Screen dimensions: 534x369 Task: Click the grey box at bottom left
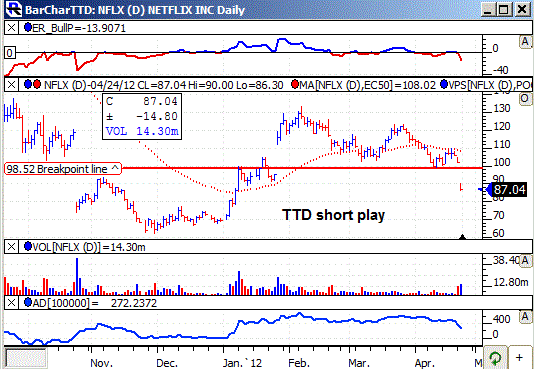click(26, 358)
